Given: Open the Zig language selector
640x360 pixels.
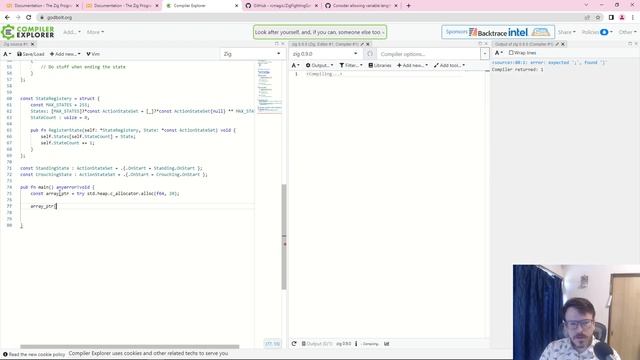Looking at the screenshot, I should 252,54.
